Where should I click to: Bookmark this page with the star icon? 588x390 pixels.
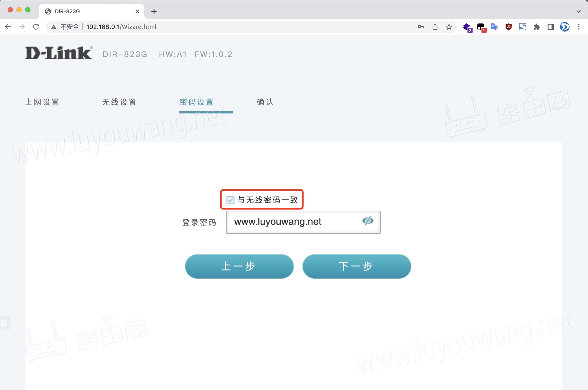pyautogui.click(x=449, y=27)
